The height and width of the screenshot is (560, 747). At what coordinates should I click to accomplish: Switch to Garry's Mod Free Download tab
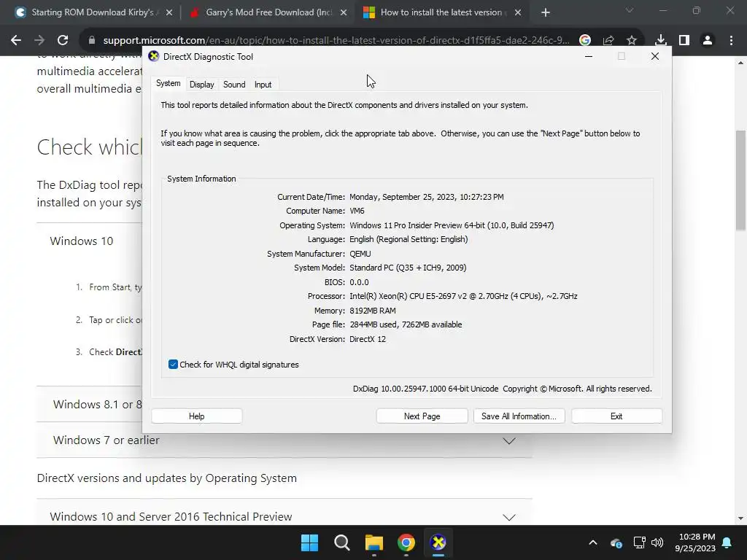[x=269, y=12]
